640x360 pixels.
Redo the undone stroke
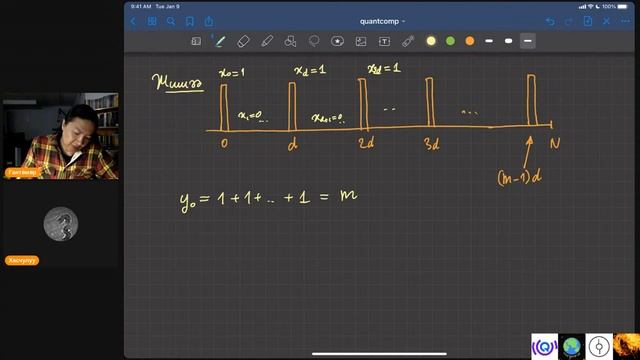coord(569,21)
